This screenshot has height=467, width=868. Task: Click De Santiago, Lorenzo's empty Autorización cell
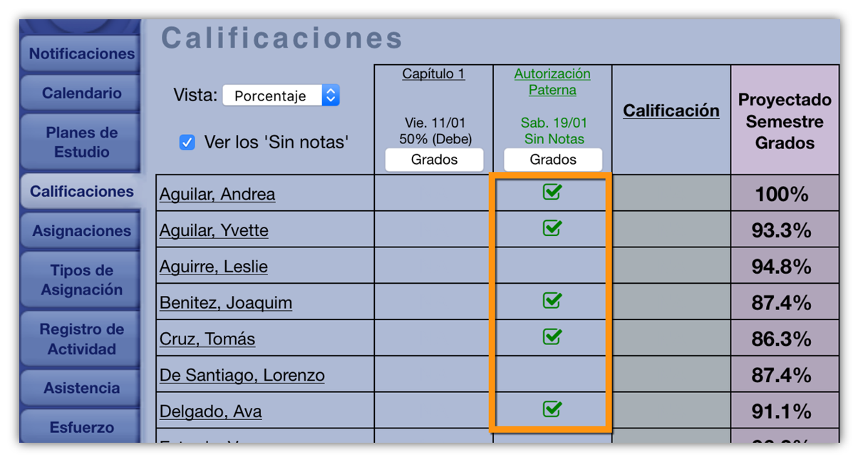pyautogui.click(x=552, y=374)
